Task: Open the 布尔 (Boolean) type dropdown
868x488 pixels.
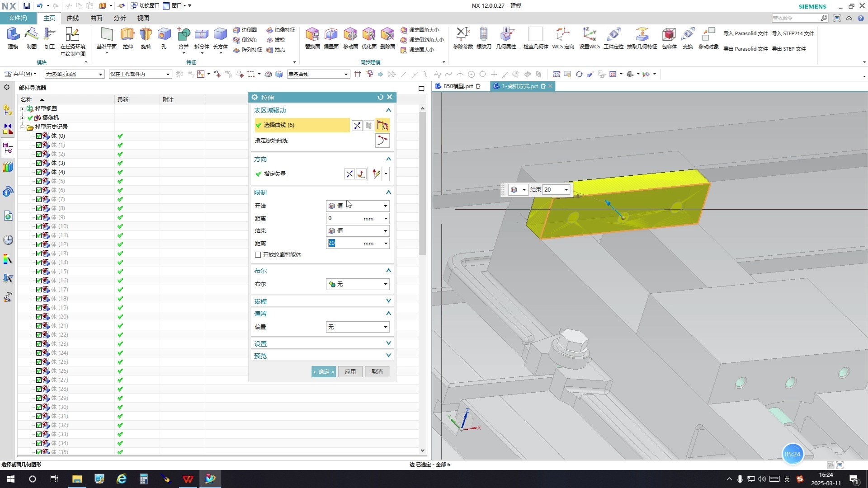Action: [x=357, y=284]
